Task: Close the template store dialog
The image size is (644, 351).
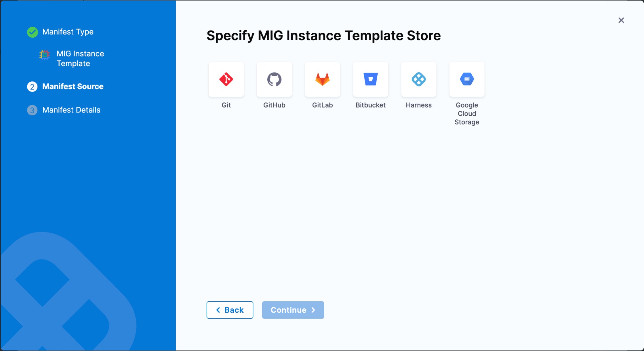Action: [x=621, y=20]
